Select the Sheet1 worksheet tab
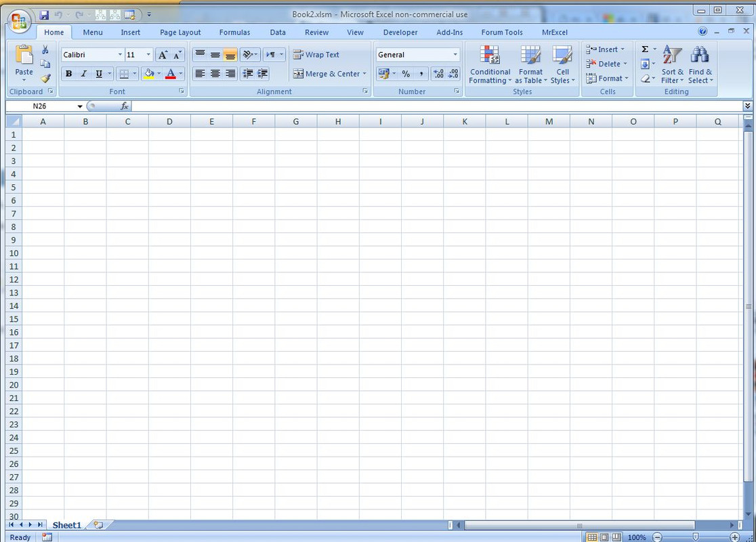The image size is (756, 542). (66, 525)
